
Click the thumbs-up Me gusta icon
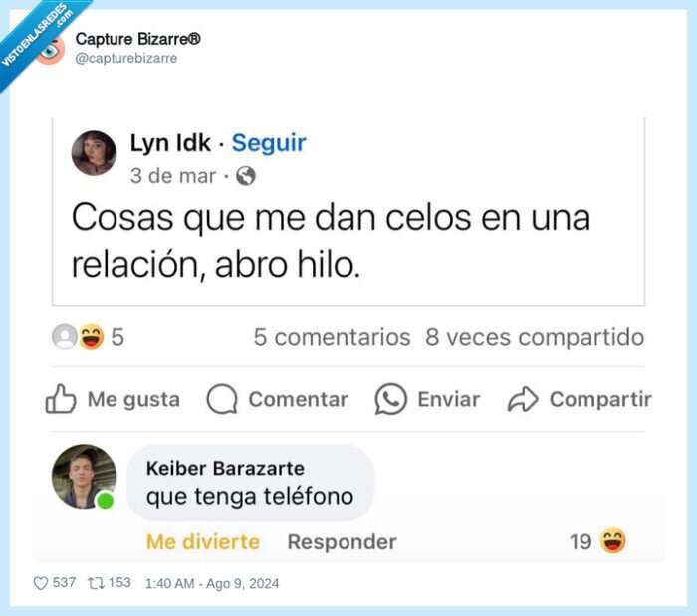click(61, 399)
